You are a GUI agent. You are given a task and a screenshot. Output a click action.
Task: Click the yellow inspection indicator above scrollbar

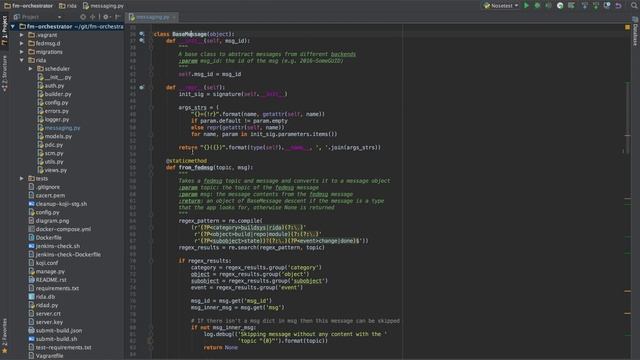(627, 27)
